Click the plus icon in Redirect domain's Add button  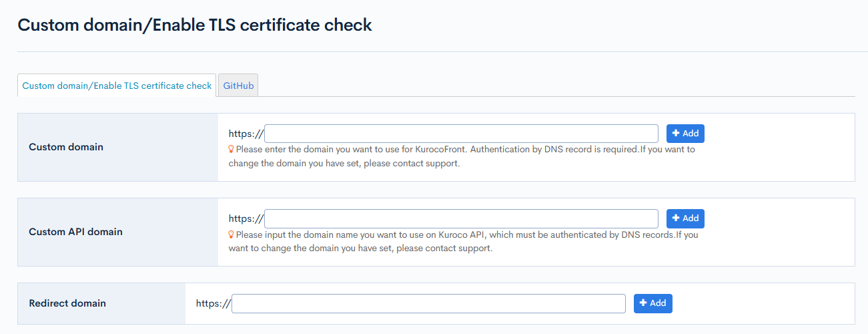click(x=643, y=303)
